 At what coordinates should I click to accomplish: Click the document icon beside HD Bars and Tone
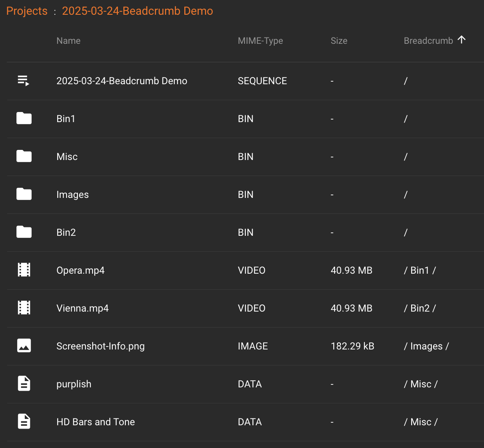click(x=24, y=421)
